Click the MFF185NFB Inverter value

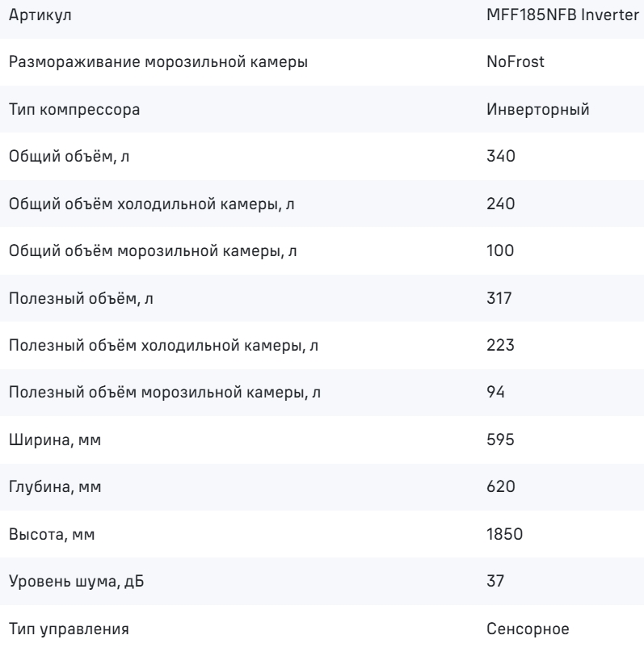[562, 15]
